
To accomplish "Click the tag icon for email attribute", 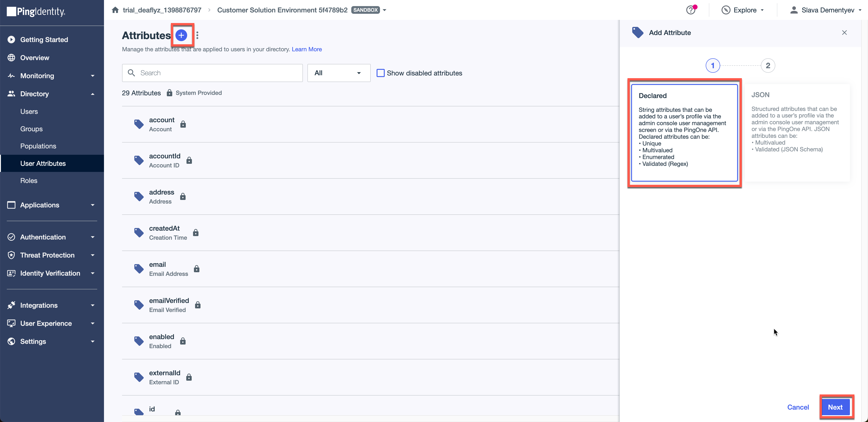I will point(139,268).
